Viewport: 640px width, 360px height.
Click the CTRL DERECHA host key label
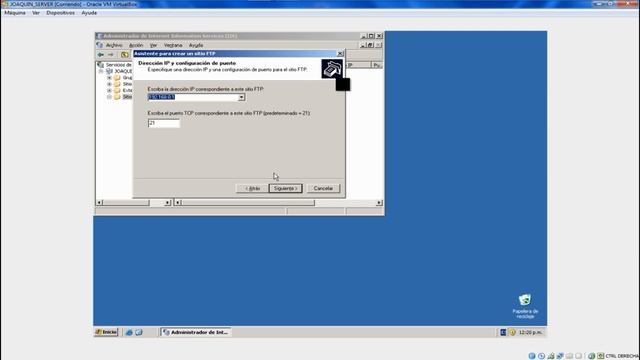622,356
